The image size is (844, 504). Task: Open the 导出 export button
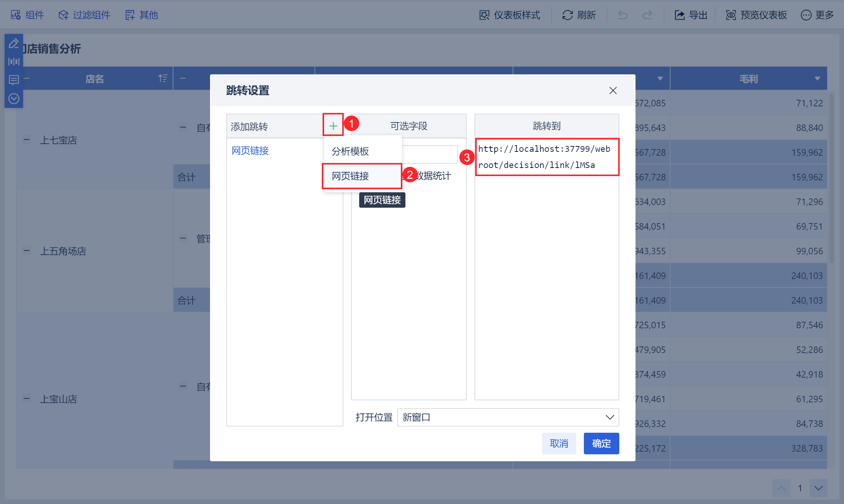click(x=691, y=15)
